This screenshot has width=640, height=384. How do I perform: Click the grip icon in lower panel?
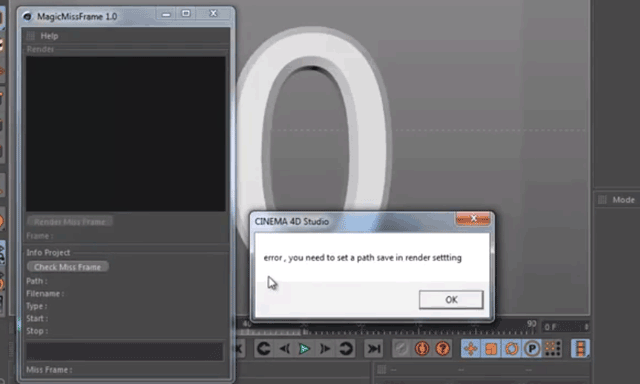(x=382, y=369)
